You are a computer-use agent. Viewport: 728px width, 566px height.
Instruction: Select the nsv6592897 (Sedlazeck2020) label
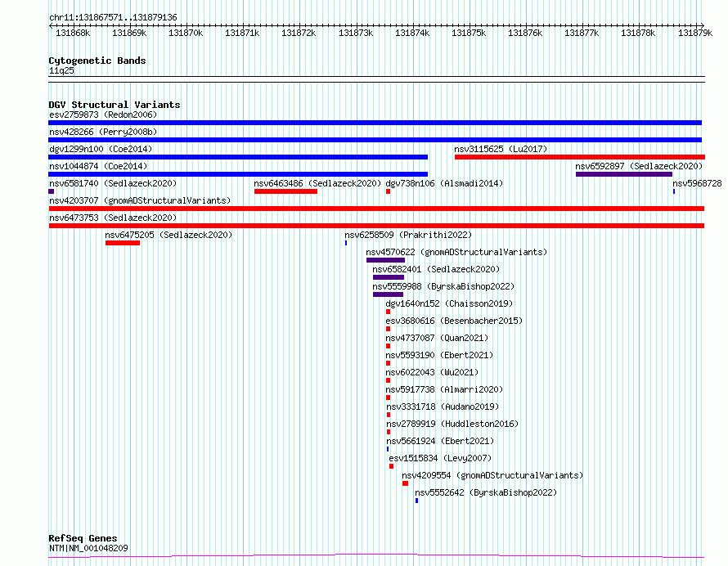click(x=639, y=166)
